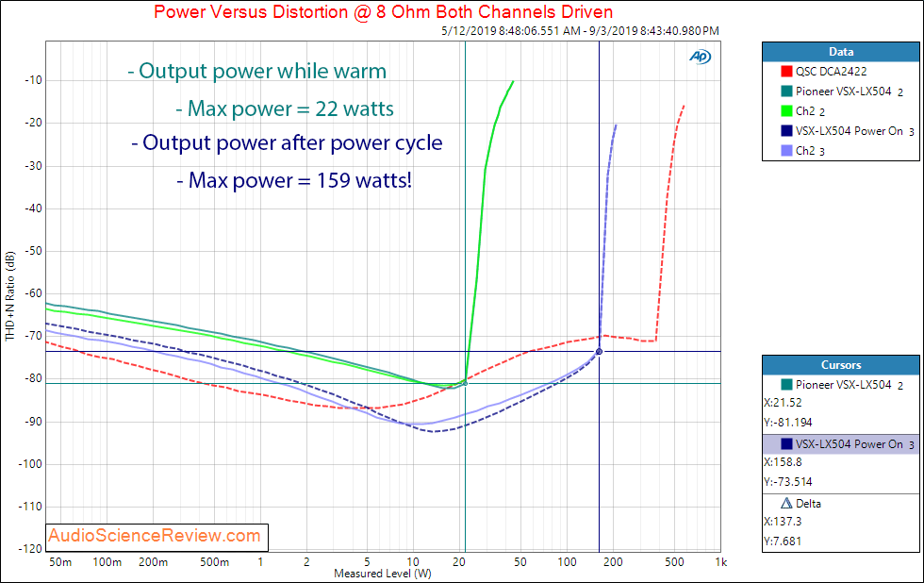Click the -70 tick on vertical axis
The height and width of the screenshot is (583, 924).
(32, 336)
